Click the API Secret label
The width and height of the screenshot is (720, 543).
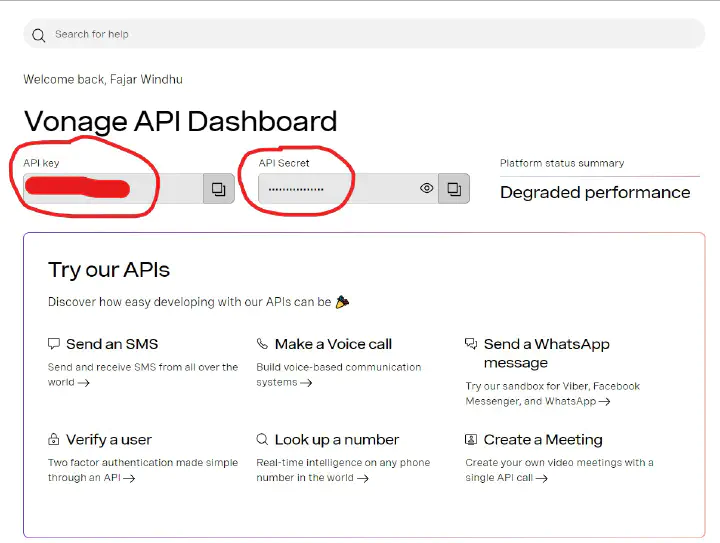[284, 163]
